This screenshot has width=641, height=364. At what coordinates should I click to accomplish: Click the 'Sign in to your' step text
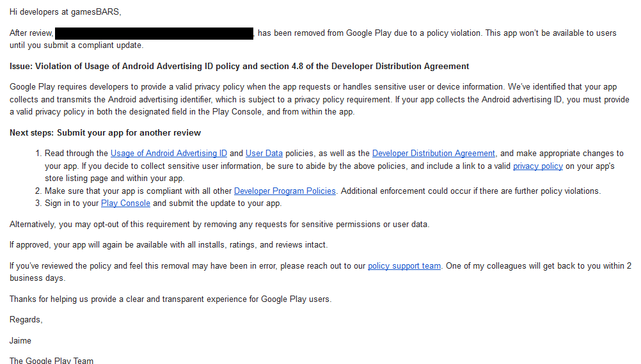click(72, 203)
